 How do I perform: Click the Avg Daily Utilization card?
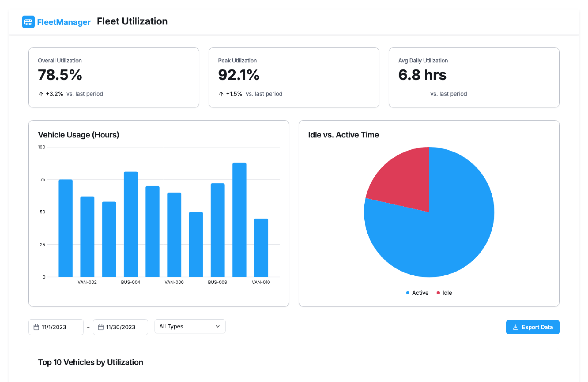point(474,77)
